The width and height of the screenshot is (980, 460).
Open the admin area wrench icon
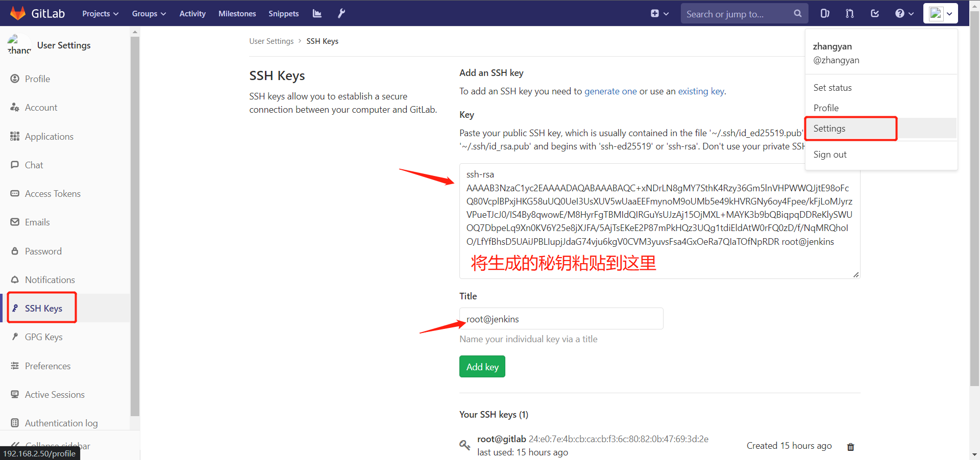pos(341,13)
